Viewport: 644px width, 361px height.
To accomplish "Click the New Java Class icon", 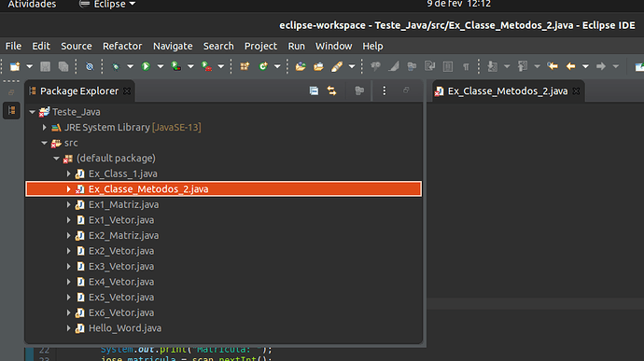I will [263, 66].
